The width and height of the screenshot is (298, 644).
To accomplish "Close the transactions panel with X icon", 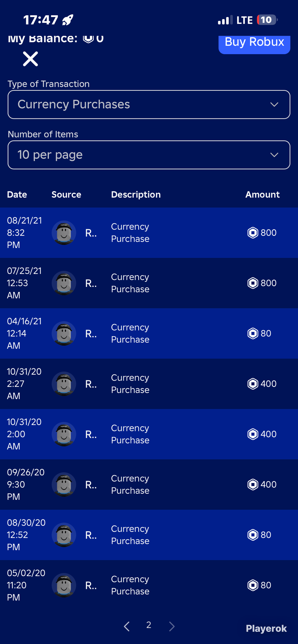I will (30, 59).
